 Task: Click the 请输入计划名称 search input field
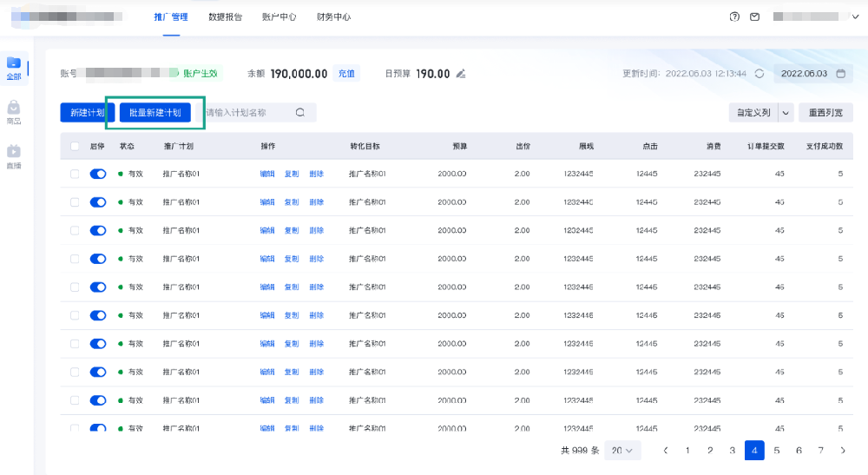[247, 113]
